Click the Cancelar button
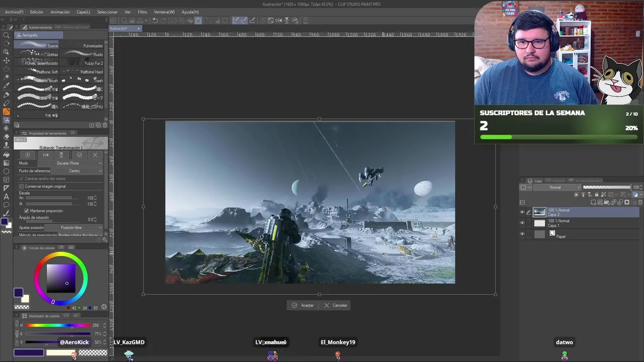This screenshot has width=644, height=362. click(x=336, y=305)
